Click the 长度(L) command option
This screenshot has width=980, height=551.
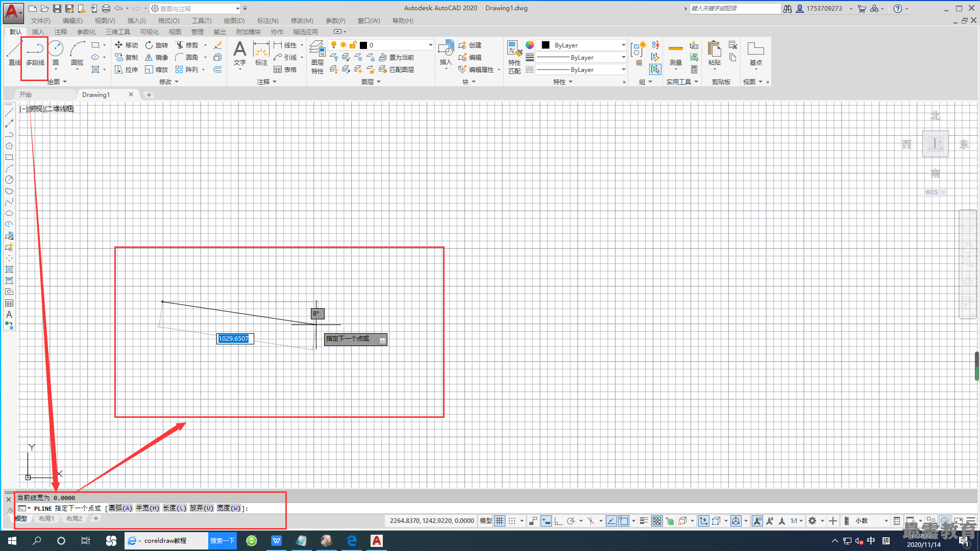click(x=175, y=508)
